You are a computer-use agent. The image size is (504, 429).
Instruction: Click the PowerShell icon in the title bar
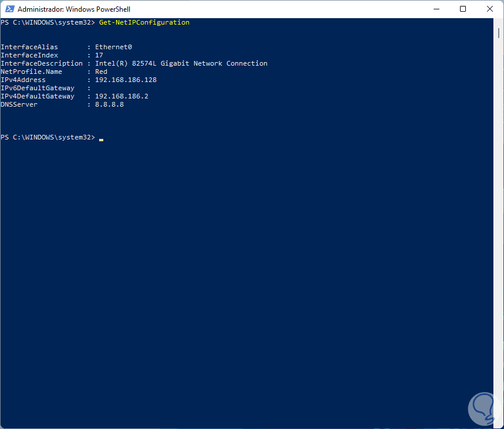click(x=9, y=9)
